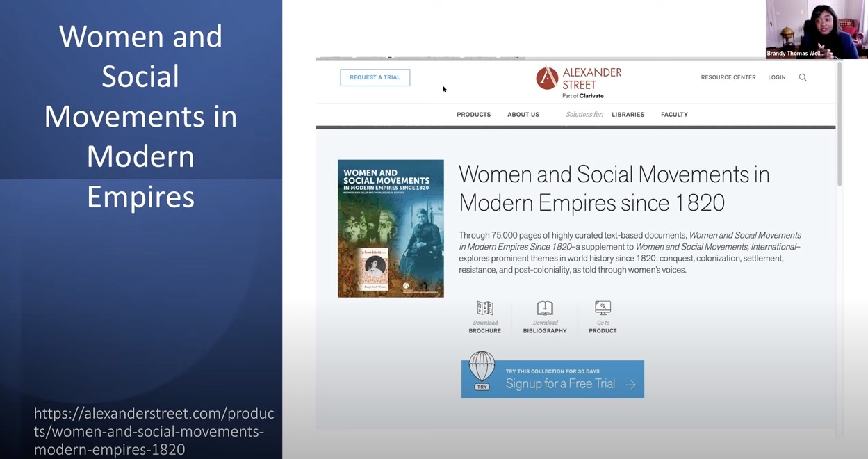Click the Alexander Street logo icon
The width and height of the screenshot is (868, 459).
(547, 78)
